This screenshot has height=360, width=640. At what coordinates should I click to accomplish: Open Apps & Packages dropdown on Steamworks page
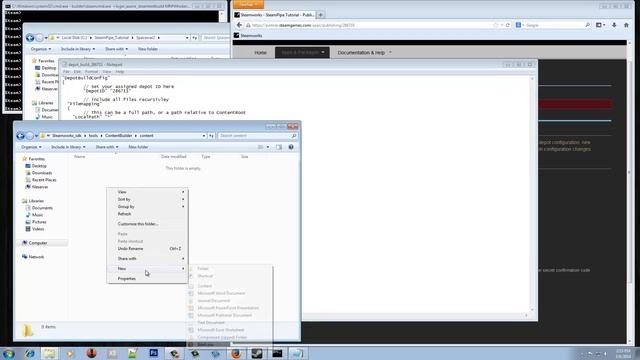pos(302,53)
